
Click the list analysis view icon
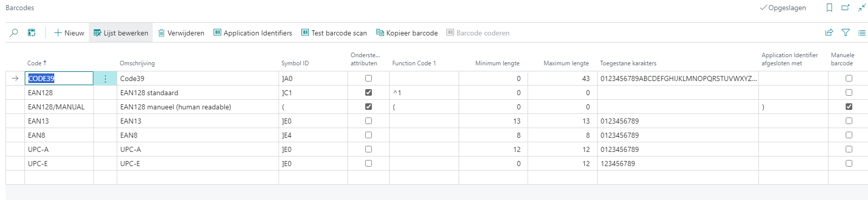coord(31,33)
